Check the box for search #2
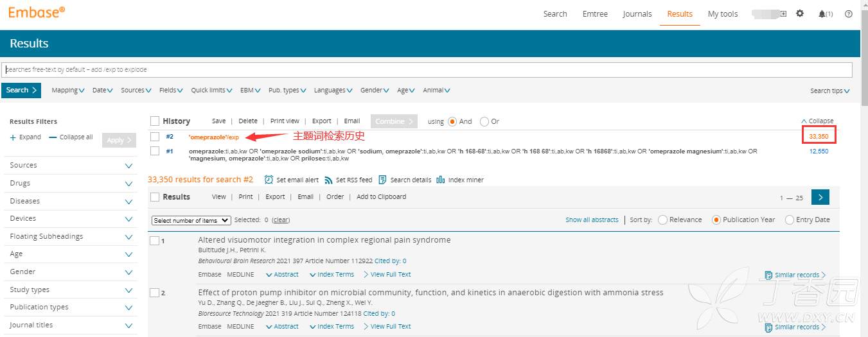This screenshot has width=868, height=337. pos(155,137)
